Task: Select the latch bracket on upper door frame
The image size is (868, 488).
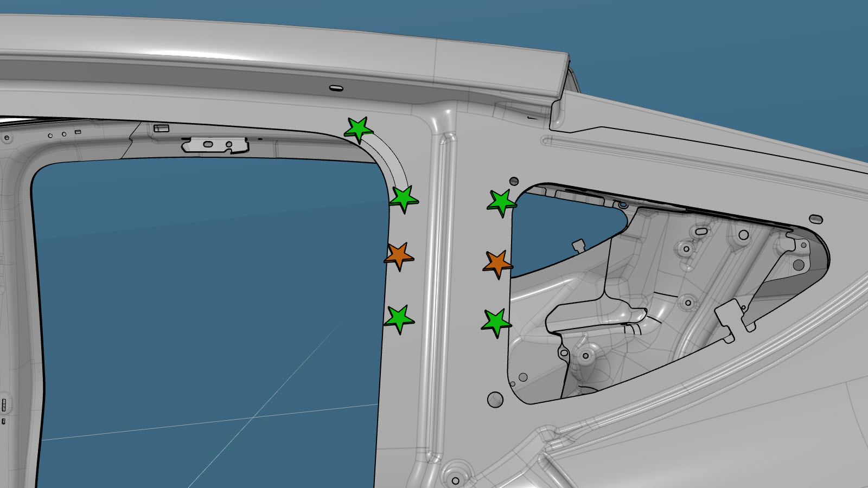Action: 215,145
